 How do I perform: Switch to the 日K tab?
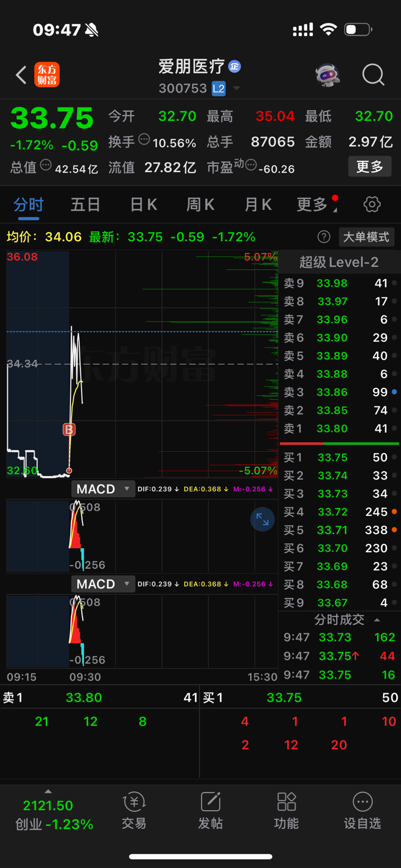(x=144, y=205)
